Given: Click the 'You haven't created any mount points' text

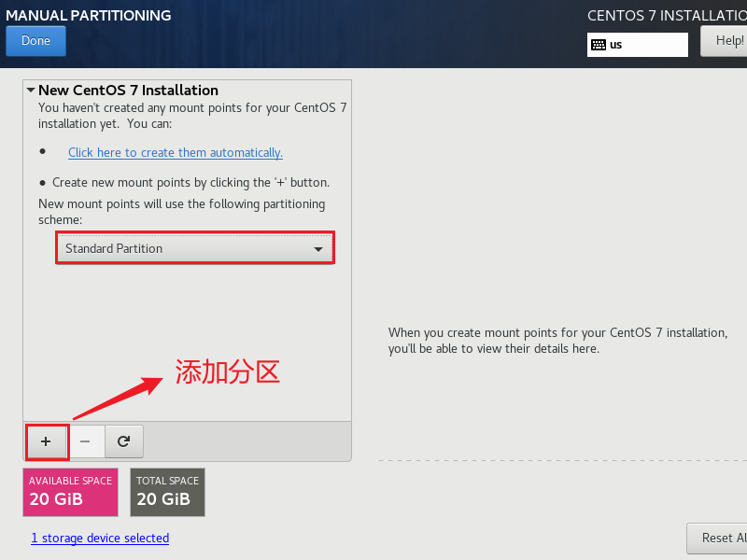Looking at the screenshot, I should pyautogui.click(x=192, y=116).
